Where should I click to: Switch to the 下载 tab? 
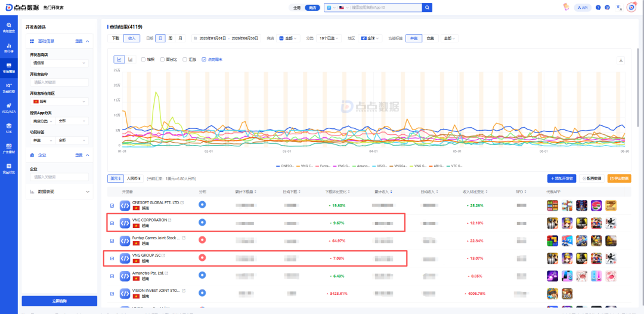click(116, 38)
